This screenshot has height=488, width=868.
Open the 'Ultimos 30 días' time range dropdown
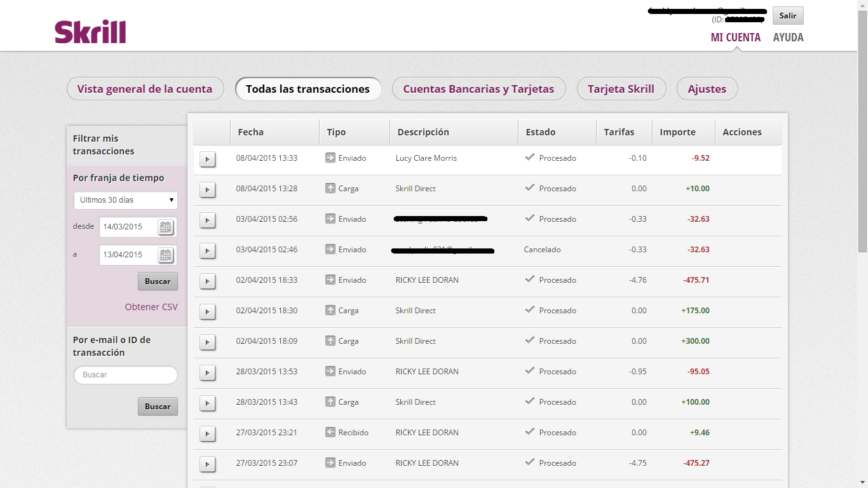tap(126, 200)
